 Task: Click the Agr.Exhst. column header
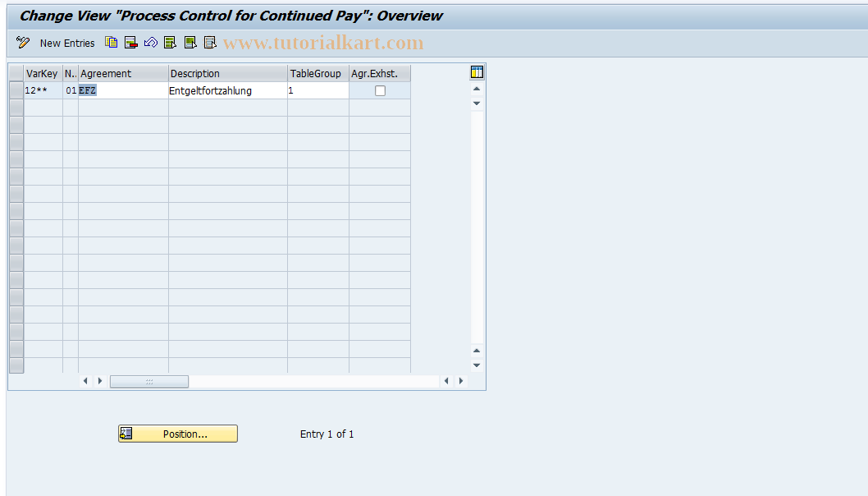[380, 73]
